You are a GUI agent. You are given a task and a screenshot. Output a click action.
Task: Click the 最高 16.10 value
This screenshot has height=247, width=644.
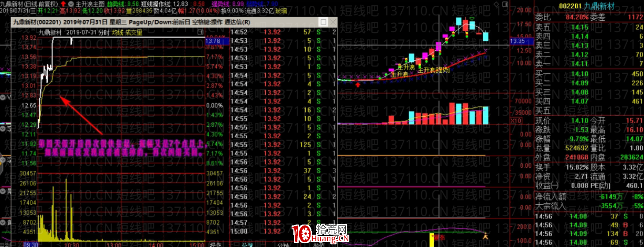[x=634, y=129]
